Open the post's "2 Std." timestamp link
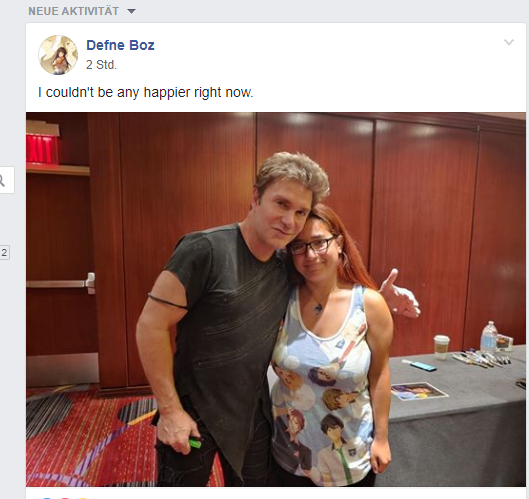 (x=101, y=65)
